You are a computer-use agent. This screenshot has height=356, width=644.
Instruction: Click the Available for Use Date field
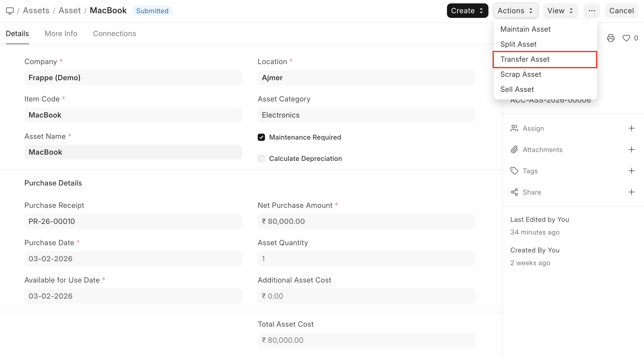pyautogui.click(x=133, y=296)
